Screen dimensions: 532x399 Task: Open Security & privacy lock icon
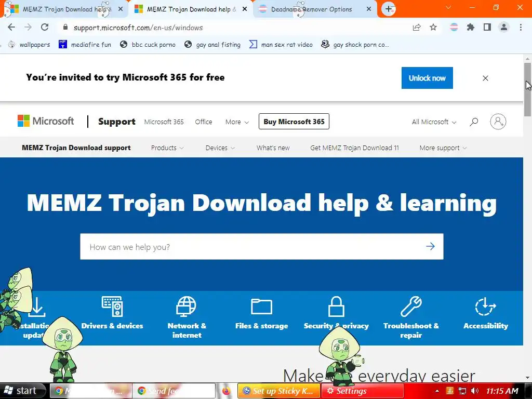pyautogui.click(x=336, y=306)
